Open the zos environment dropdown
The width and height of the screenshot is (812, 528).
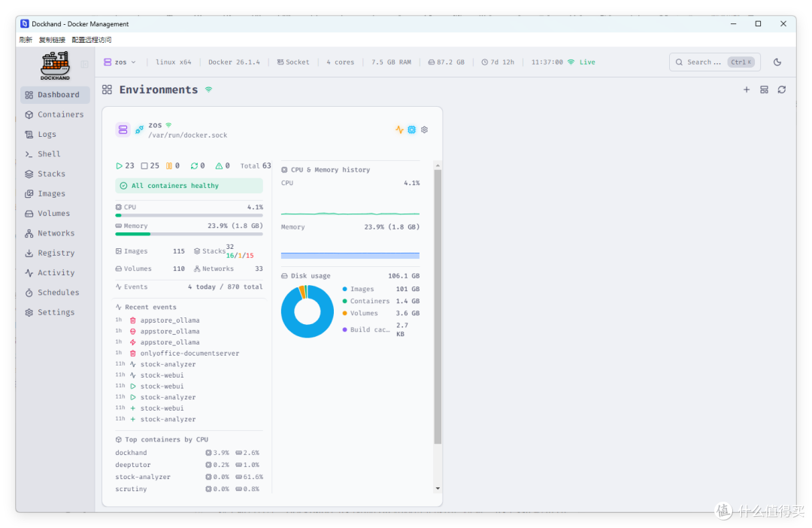pos(120,62)
